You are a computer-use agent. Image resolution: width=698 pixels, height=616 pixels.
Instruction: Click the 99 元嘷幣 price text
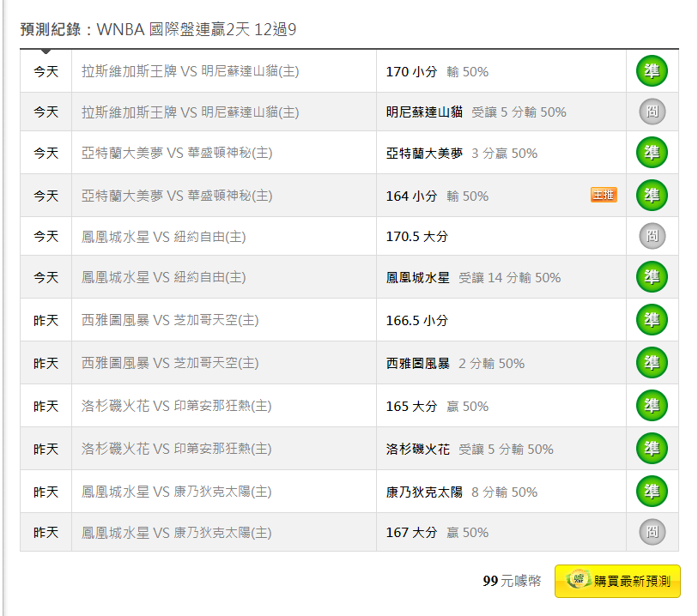[x=512, y=581]
